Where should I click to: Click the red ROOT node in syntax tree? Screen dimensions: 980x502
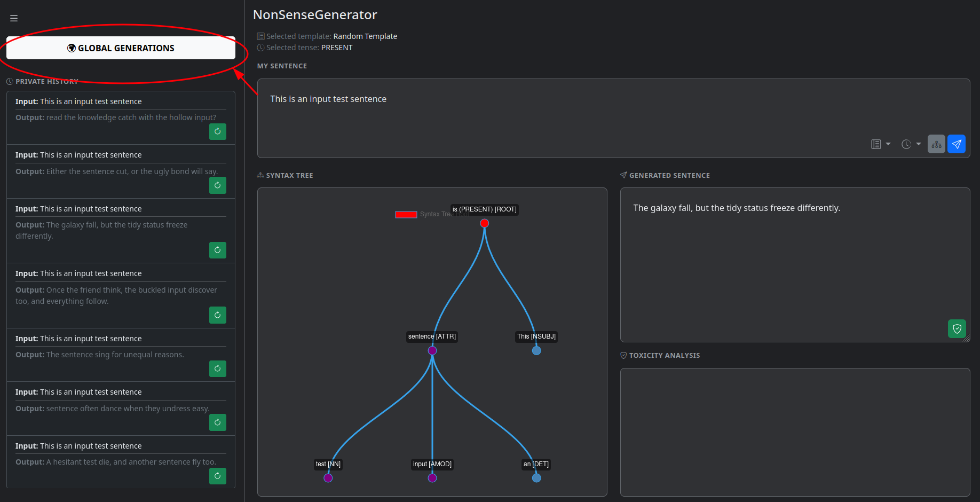click(484, 223)
